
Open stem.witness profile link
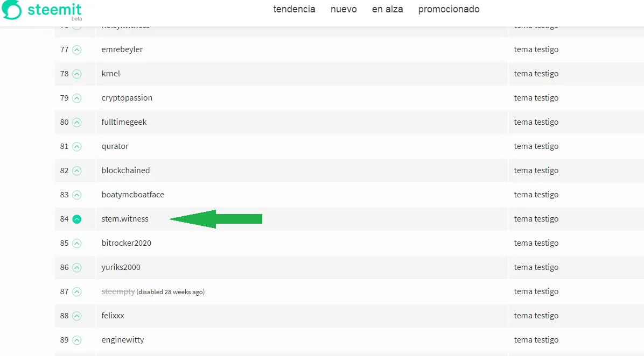coord(125,219)
